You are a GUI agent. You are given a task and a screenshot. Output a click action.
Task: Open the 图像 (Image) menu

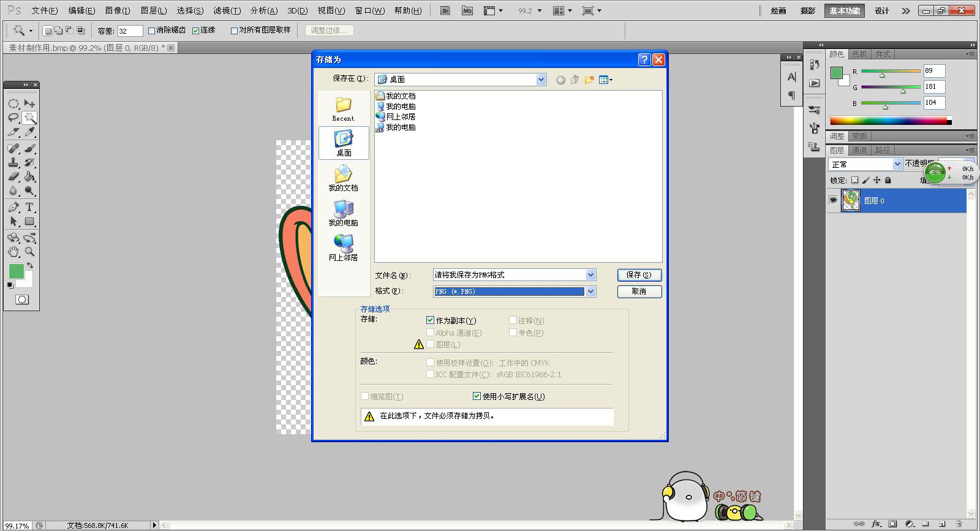pos(118,10)
